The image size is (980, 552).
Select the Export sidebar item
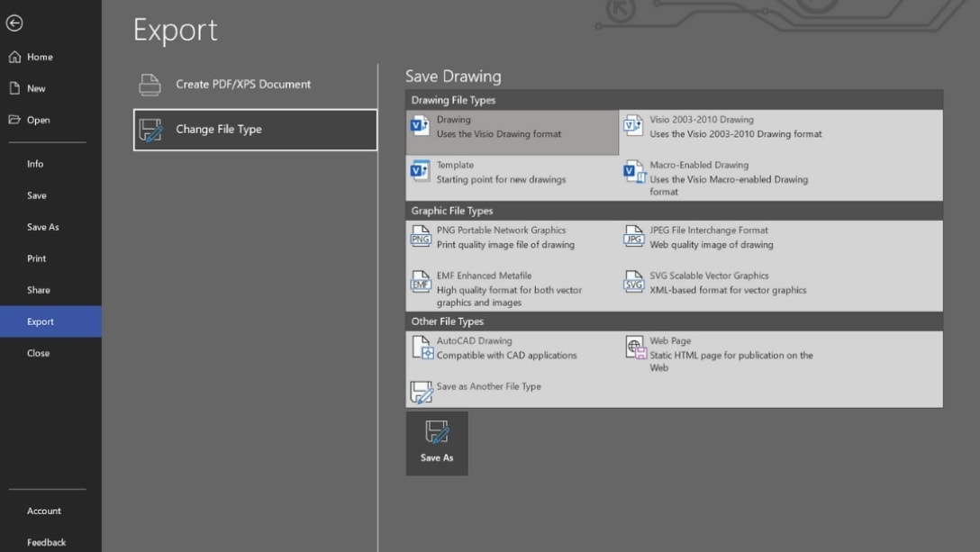coord(50,321)
